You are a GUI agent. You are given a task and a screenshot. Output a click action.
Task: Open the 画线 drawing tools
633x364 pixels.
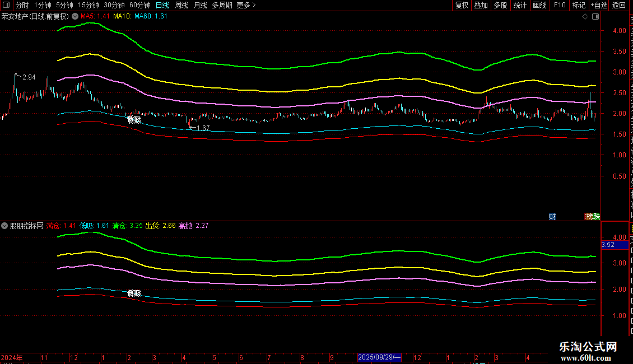tap(540, 5)
